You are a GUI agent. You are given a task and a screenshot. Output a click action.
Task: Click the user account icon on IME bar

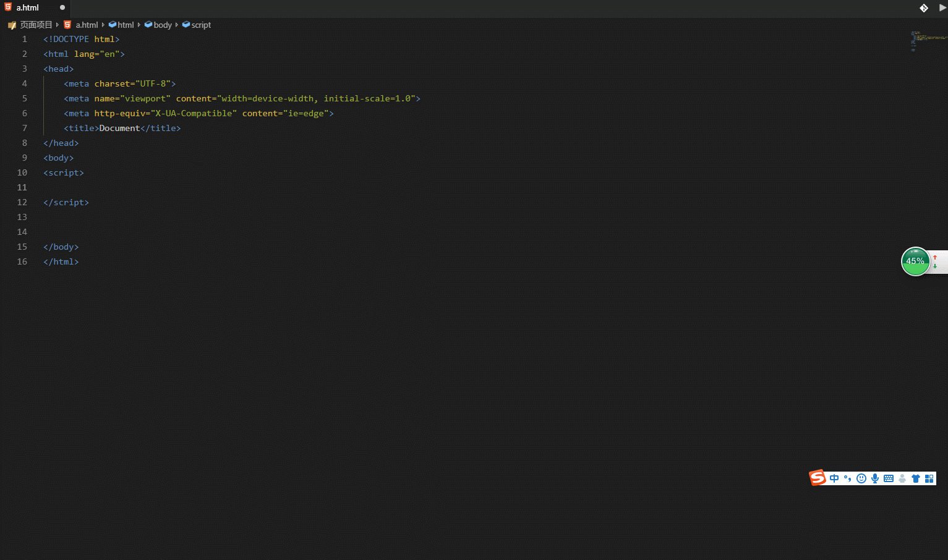point(902,478)
